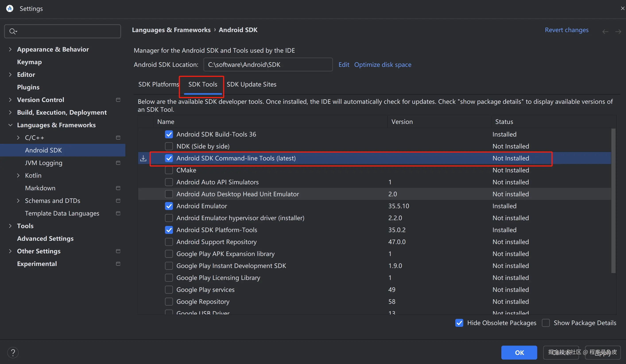This screenshot has width=626, height=364.
Task: Click project-level icon beside Experimental
Action: pyautogui.click(x=118, y=264)
